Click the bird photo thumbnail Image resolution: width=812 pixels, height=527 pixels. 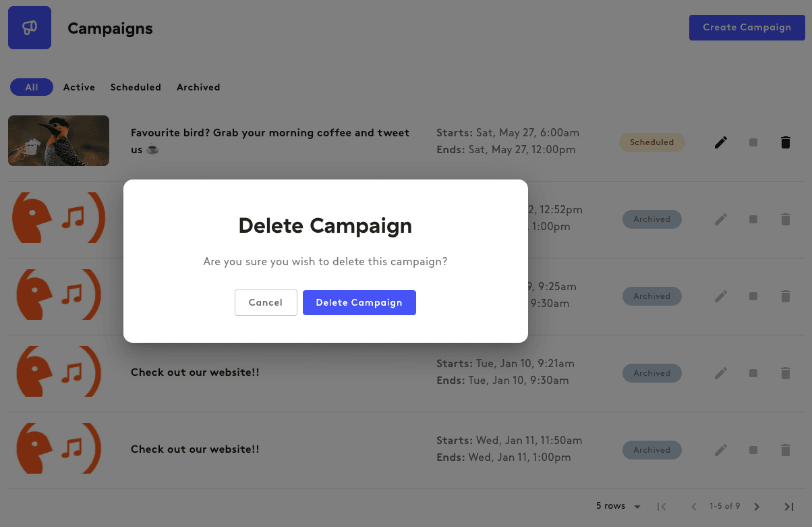coord(58,140)
